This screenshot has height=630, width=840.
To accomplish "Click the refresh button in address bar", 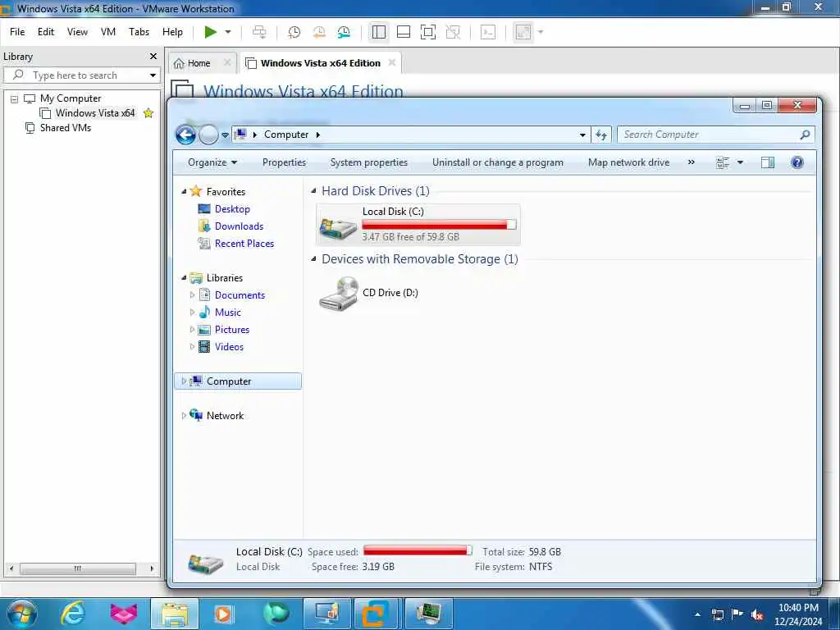I will (x=601, y=135).
